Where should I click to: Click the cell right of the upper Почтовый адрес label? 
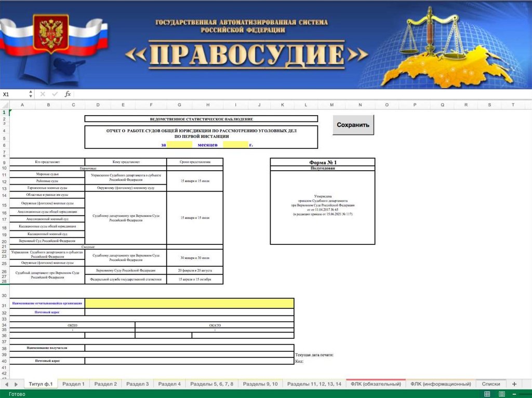(x=189, y=312)
